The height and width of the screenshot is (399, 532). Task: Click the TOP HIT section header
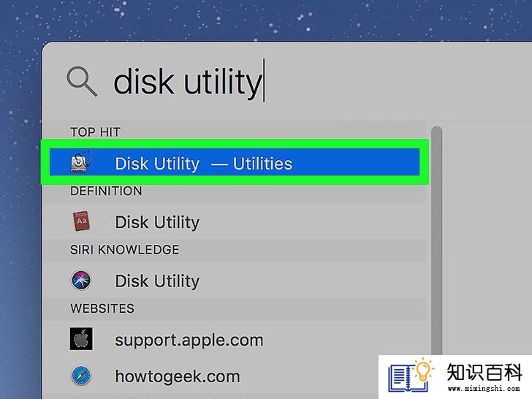coord(95,132)
